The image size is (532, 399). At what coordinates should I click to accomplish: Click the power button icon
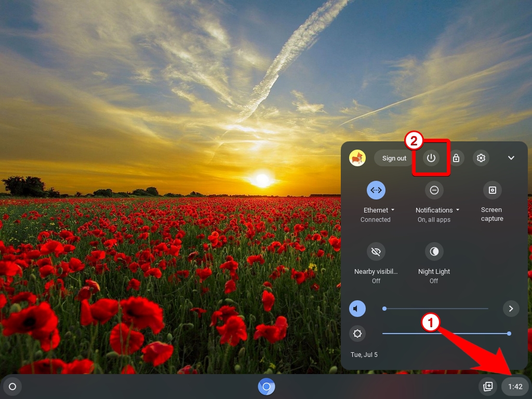click(431, 158)
